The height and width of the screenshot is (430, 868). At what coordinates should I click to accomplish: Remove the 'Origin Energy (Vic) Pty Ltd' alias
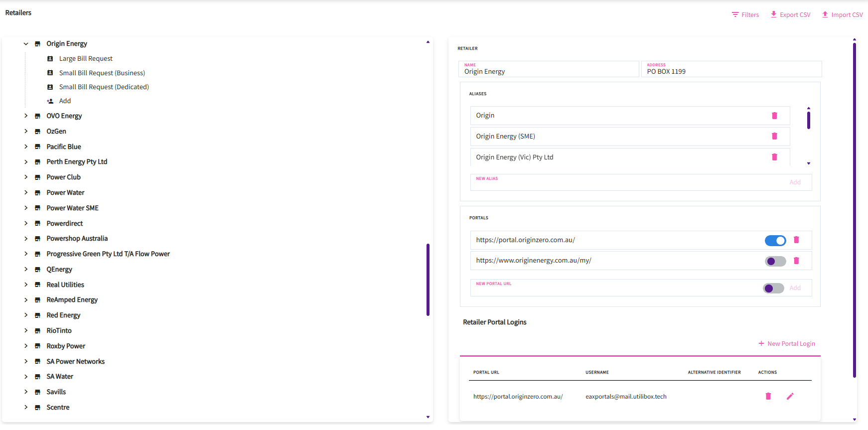coord(774,157)
